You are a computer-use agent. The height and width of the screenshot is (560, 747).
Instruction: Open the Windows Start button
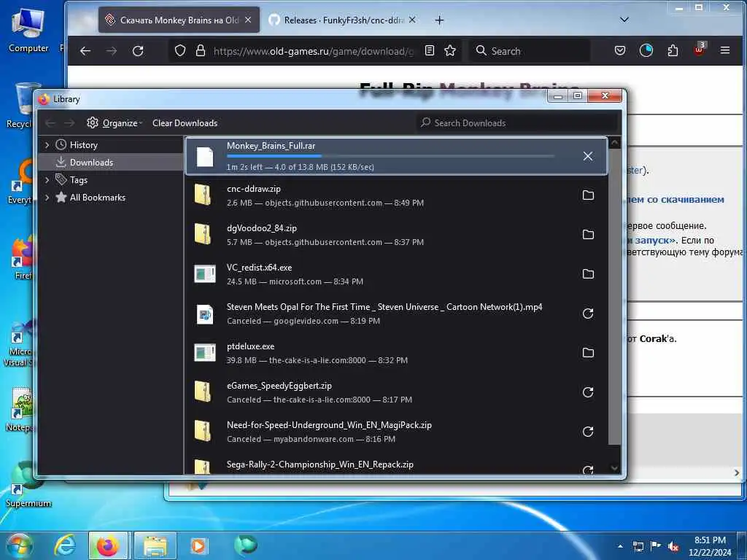point(19,545)
